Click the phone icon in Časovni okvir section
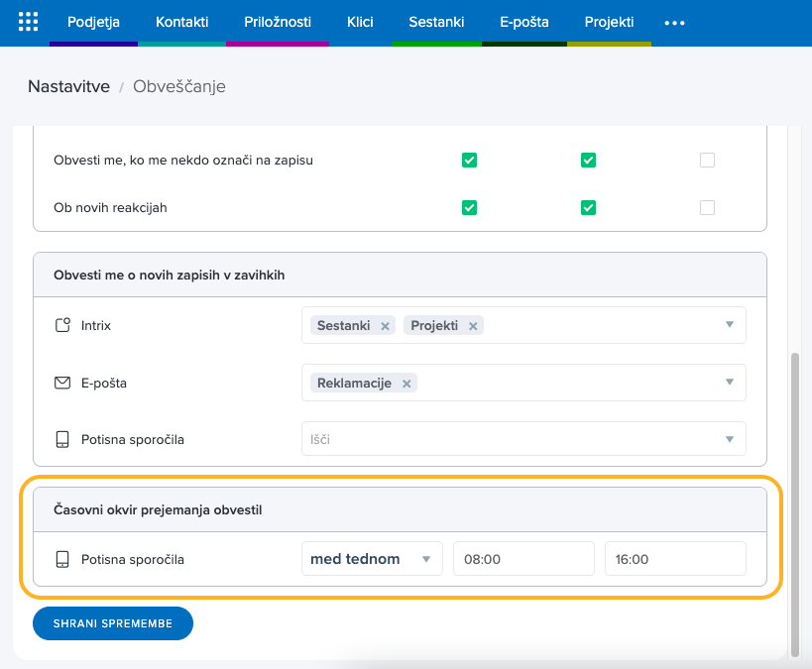 [63, 559]
